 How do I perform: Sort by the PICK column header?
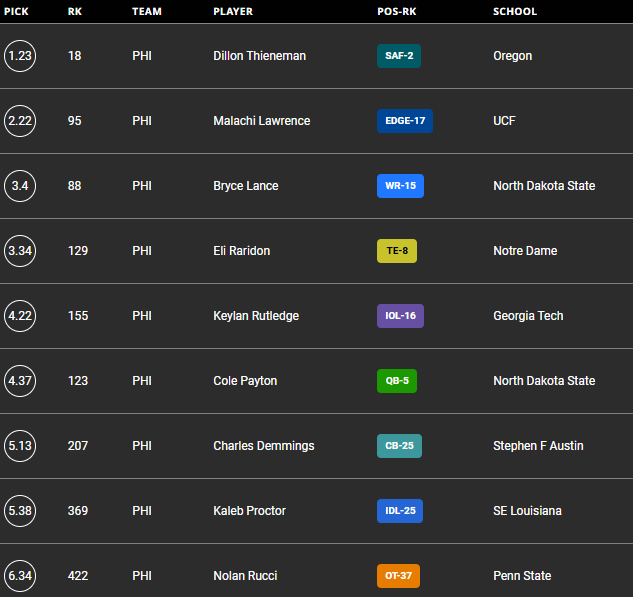point(17,12)
